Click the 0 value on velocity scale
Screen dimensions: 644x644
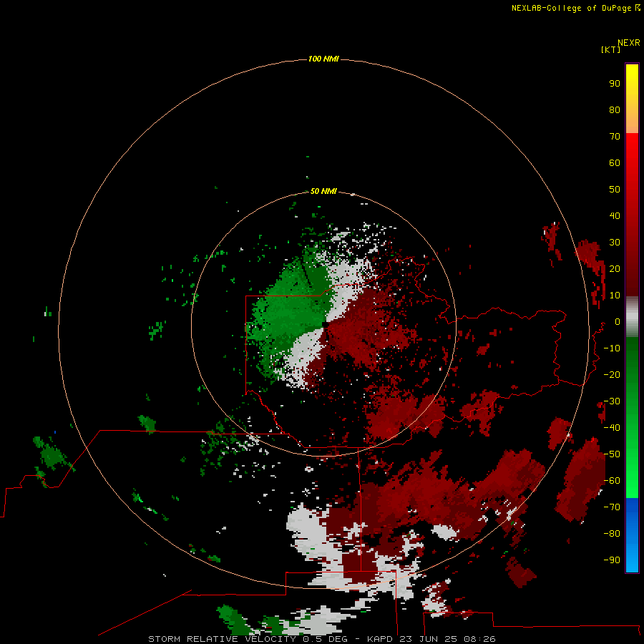click(618, 321)
